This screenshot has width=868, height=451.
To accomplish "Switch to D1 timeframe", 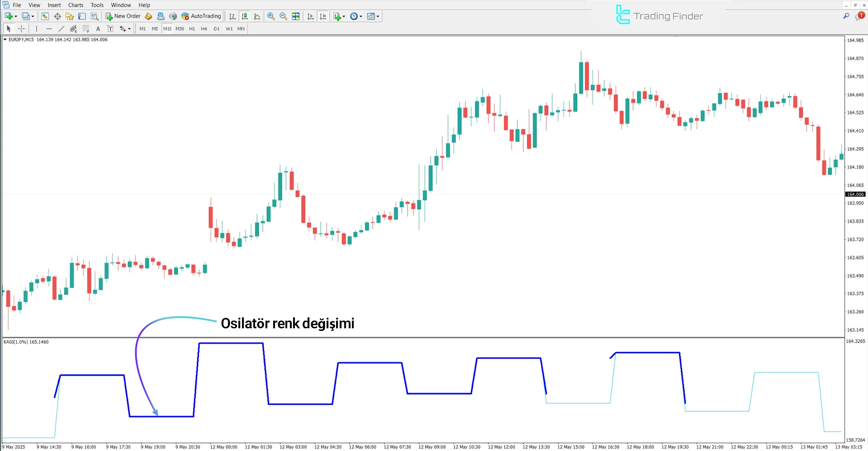I will coord(217,29).
